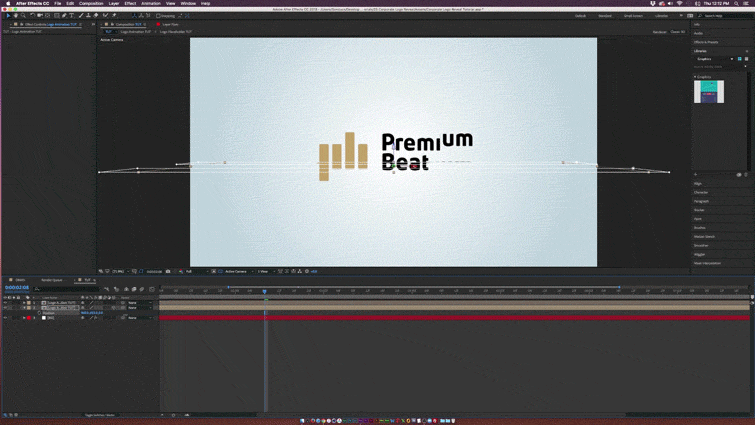755x425 pixels.
Task: Toggle visibility of the red BG layer
Action: 5,318
